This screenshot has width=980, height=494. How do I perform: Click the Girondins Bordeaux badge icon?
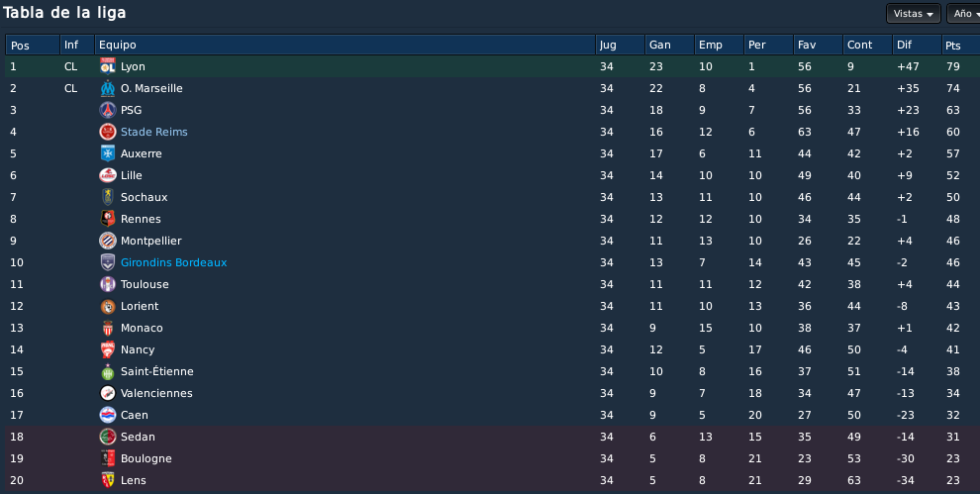108,262
